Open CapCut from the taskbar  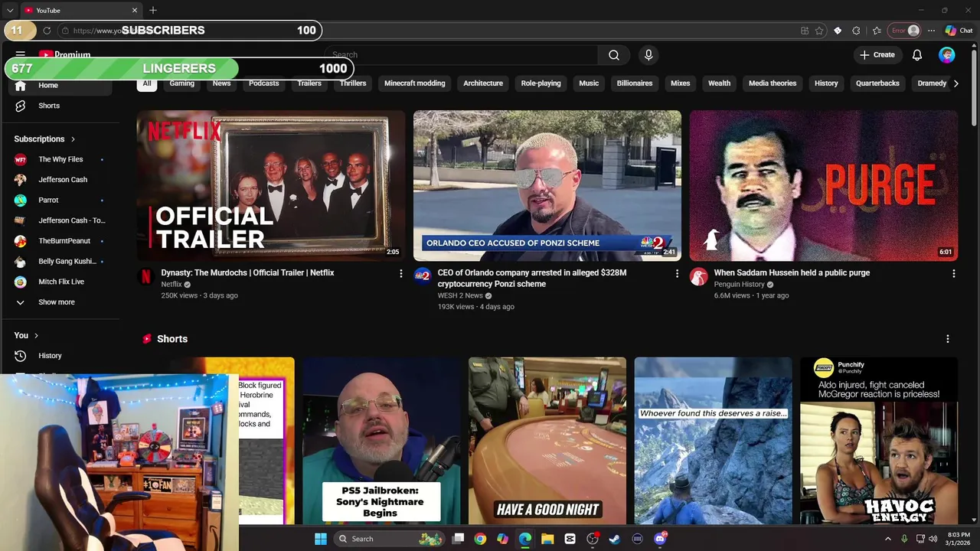[570, 539]
